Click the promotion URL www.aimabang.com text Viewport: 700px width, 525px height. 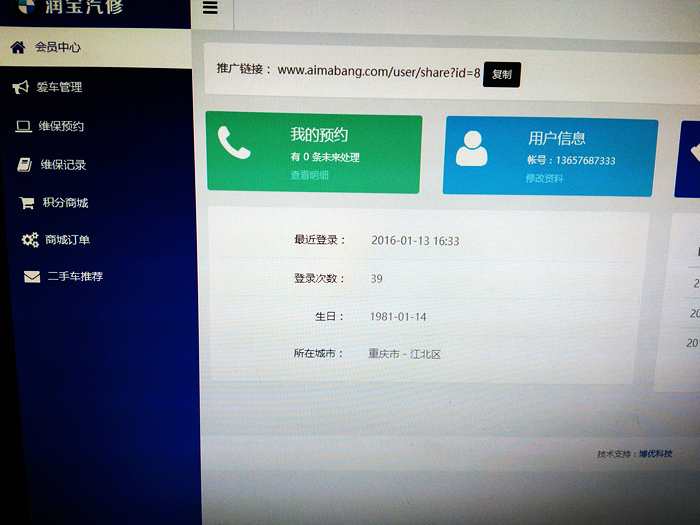click(379, 71)
